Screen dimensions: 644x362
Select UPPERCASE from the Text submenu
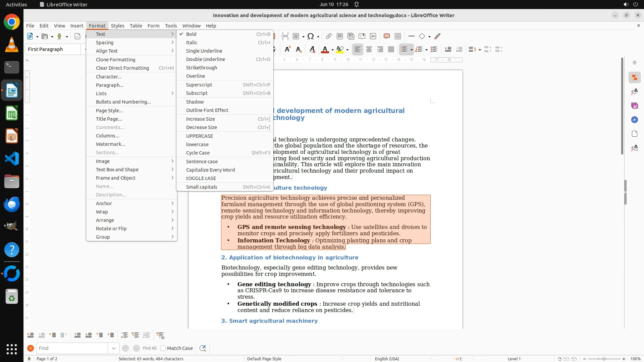coord(200,136)
